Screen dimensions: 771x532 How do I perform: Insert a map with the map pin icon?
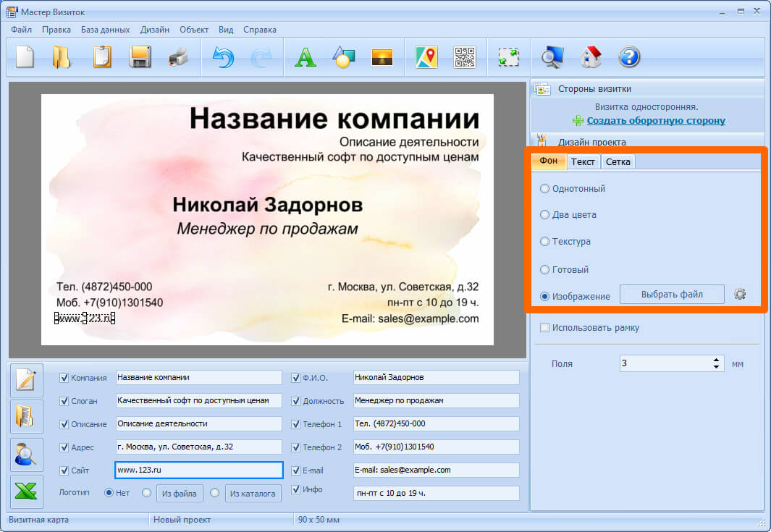[x=426, y=57]
